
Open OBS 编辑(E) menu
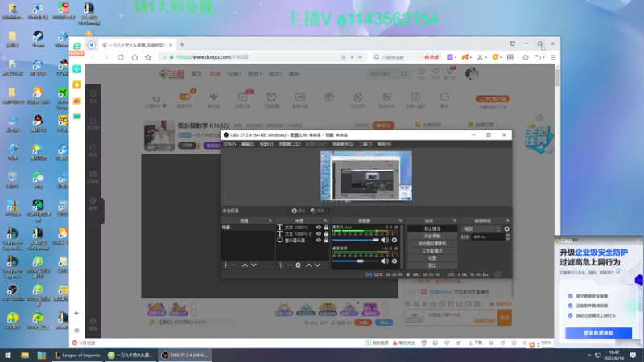pos(248,144)
